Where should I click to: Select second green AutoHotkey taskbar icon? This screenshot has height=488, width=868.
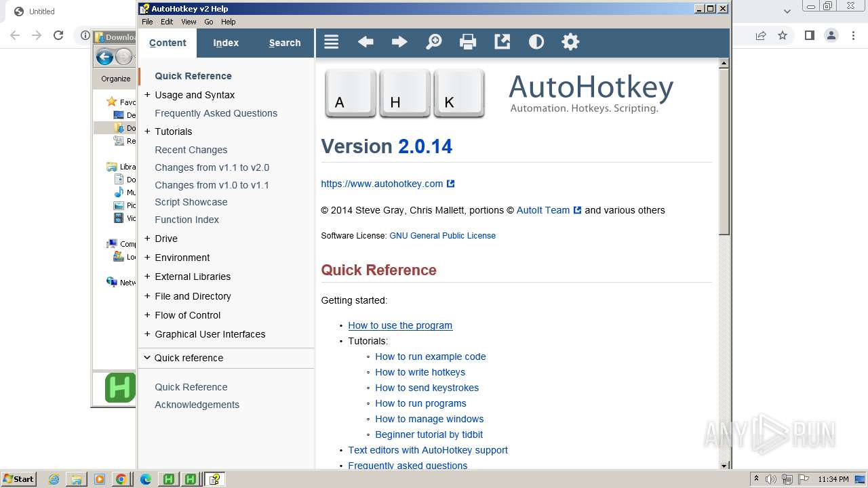(x=191, y=479)
